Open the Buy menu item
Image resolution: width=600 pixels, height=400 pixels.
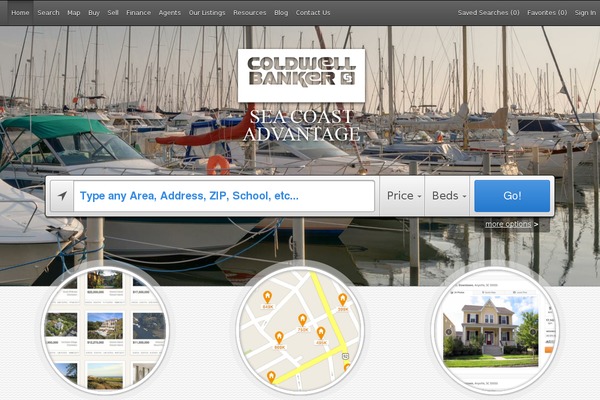(94, 13)
